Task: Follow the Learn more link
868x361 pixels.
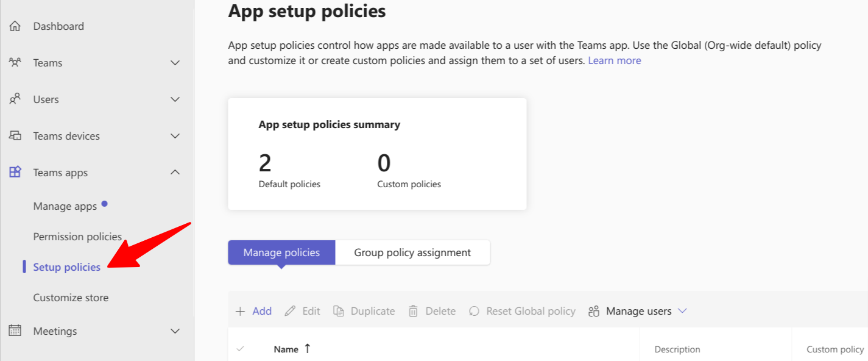Action: pyautogui.click(x=615, y=60)
